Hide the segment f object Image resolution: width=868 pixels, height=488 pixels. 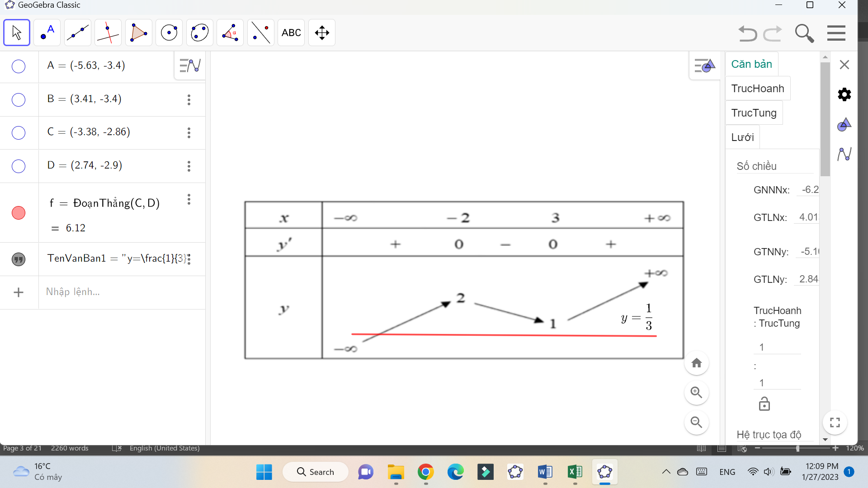pyautogui.click(x=19, y=213)
